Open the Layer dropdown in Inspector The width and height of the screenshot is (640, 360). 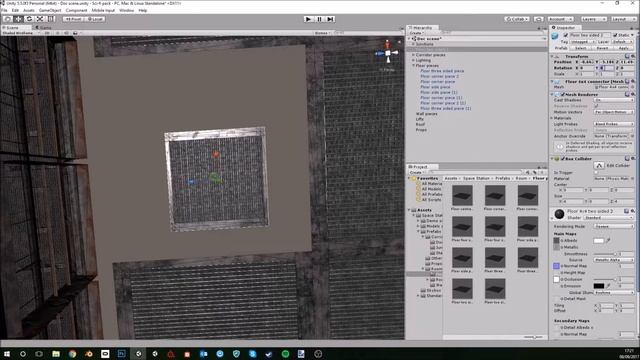[x=622, y=42]
